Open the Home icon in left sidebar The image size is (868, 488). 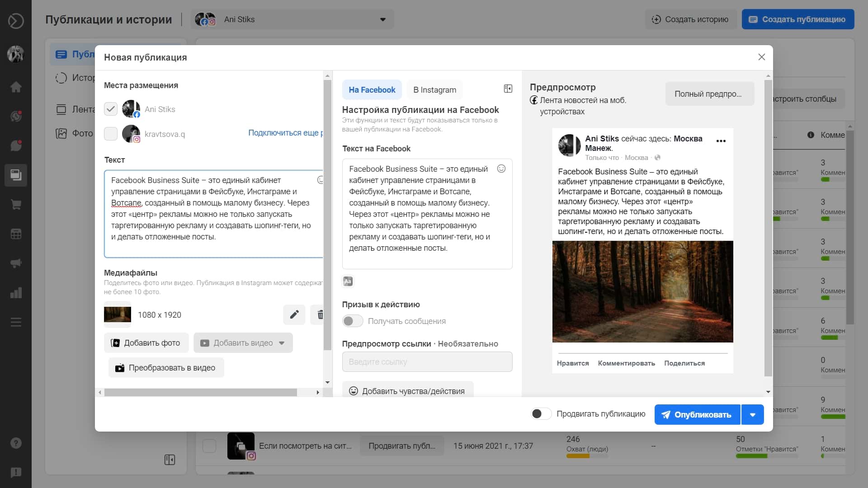(16, 87)
